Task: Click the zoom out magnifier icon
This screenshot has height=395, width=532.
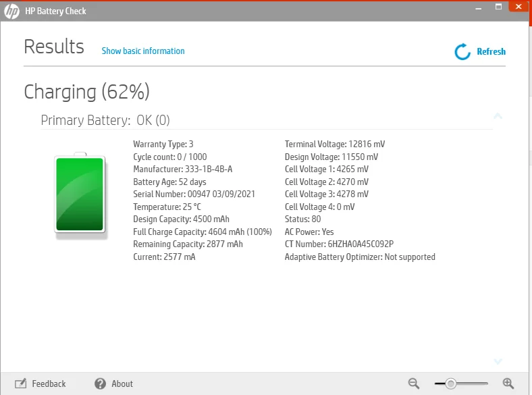Action: point(414,384)
